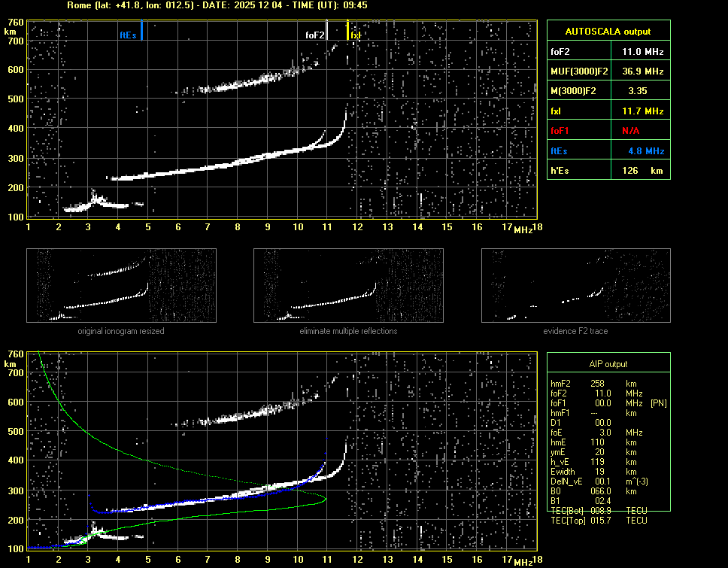Select the MUF(3000)F2 36.9 MHz value

click(x=642, y=71)
